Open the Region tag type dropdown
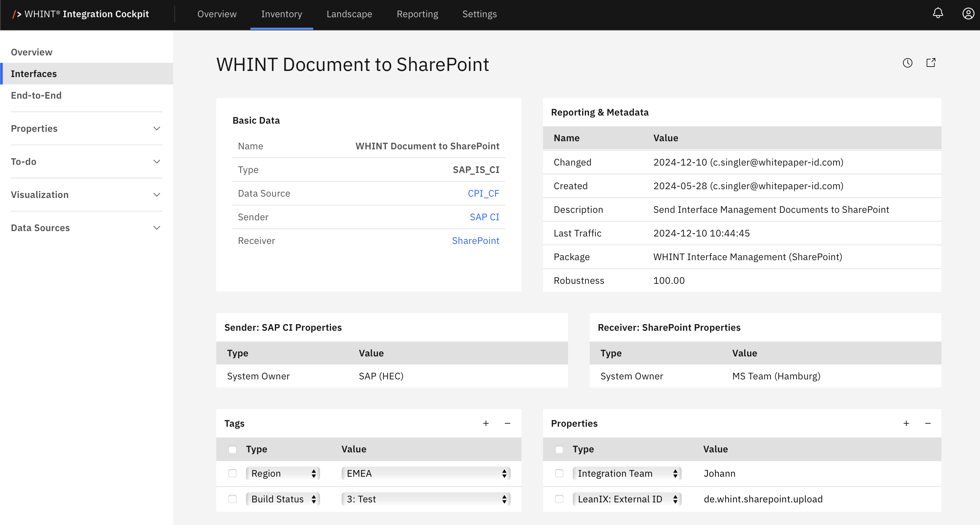The height and width of the screenshot is (525, 980). [x=283, y=473]
